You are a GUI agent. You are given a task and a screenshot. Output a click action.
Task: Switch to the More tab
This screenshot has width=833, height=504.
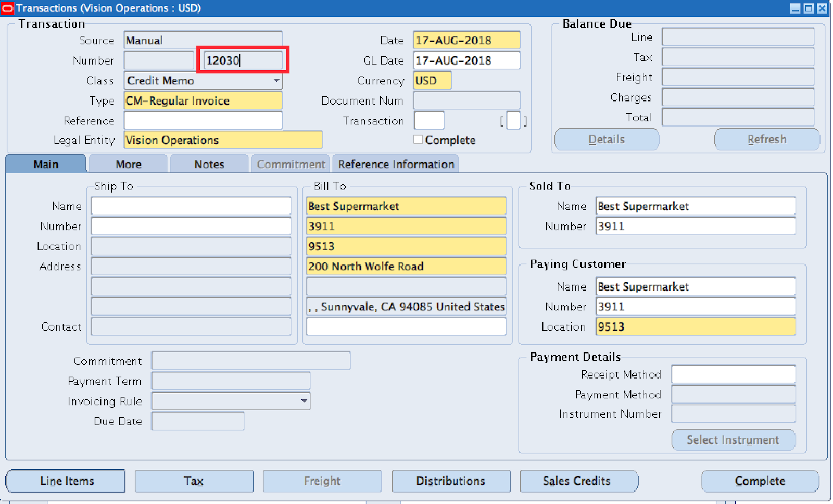pyautogui.click(x=128, y=164)
